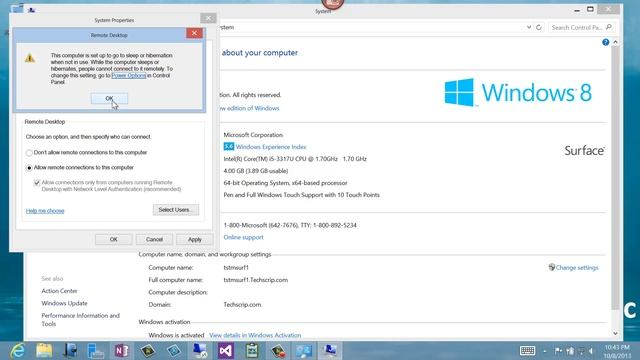
Task: Open File Explorer folder icon on taskbar
Action: (44, 351)
